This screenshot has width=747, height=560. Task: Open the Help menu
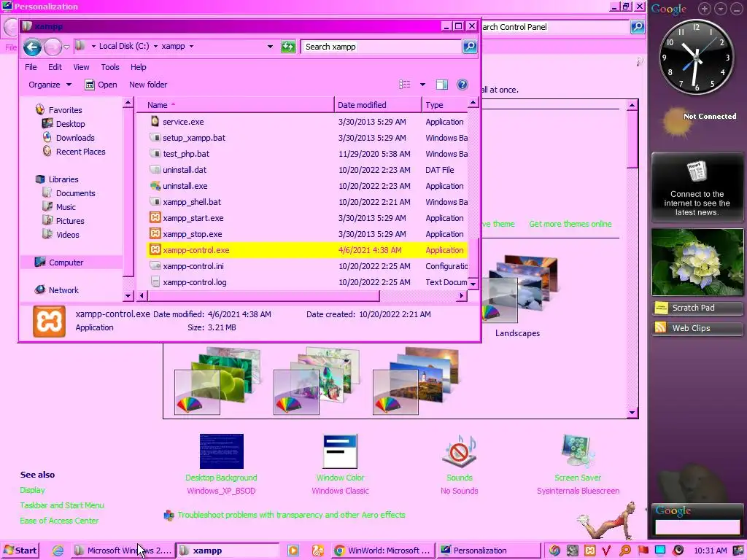tap(138, 67)
